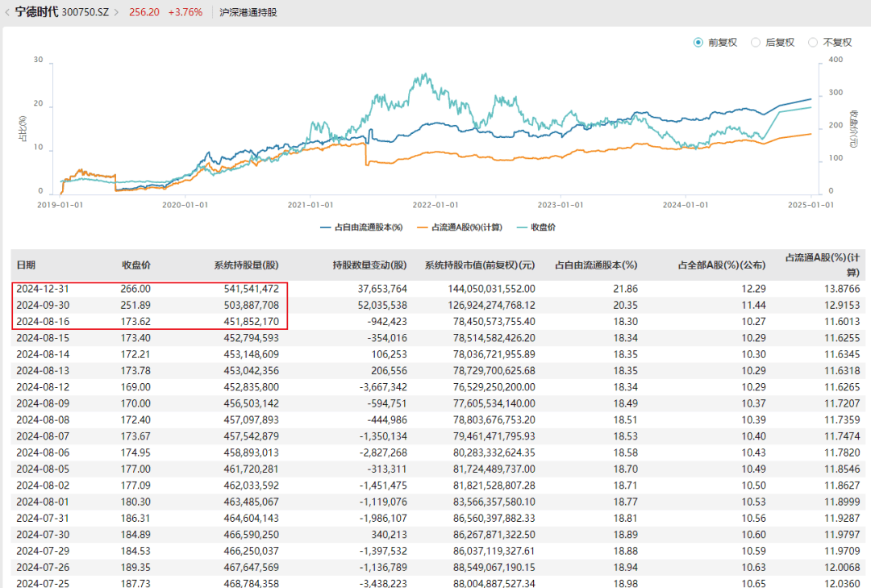871x588 pixels.
Task: Sort by the 系统持股市值(前复权)(元) column header
Action: pos(480,265)
